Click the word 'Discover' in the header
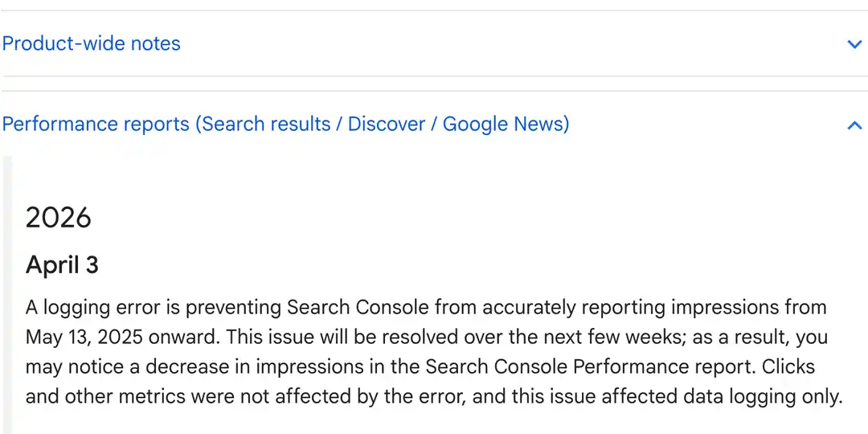 click(386, 125)
